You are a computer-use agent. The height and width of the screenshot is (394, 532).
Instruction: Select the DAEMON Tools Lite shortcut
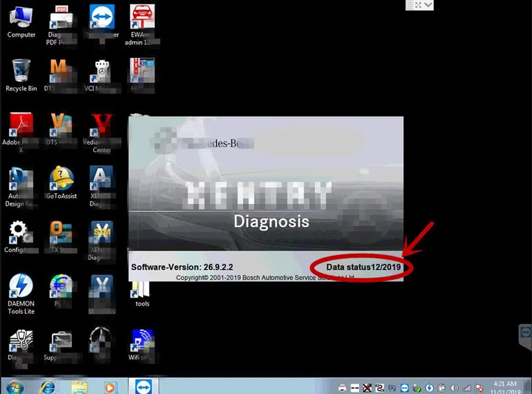21,294
